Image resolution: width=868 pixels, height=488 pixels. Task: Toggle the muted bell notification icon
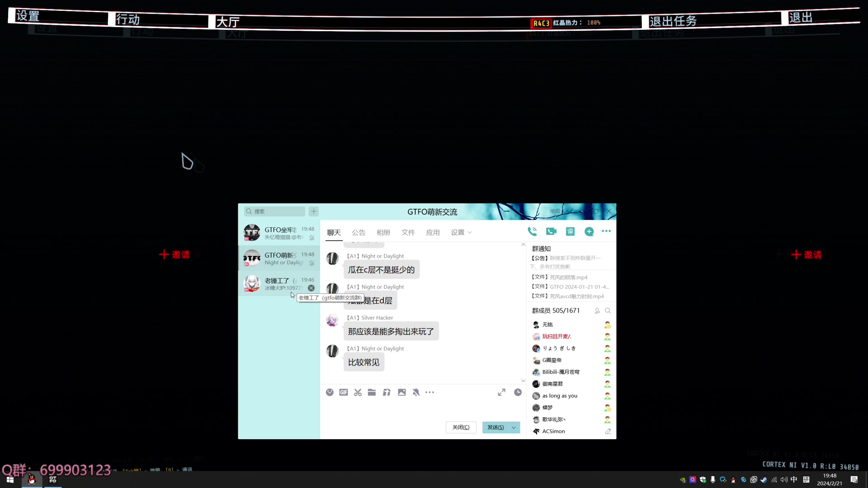416,392
